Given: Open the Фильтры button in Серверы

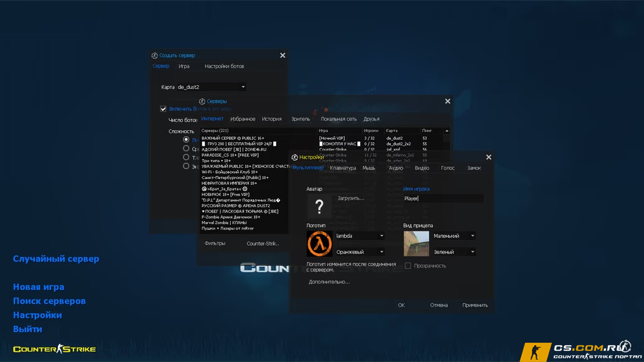Looking at the screenshot, I should pos(215,243).
